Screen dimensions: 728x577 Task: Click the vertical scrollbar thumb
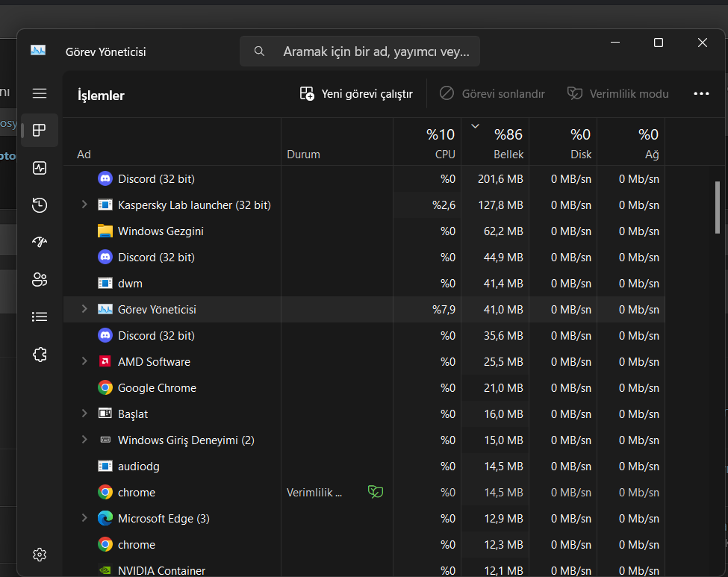click(718, 208)
